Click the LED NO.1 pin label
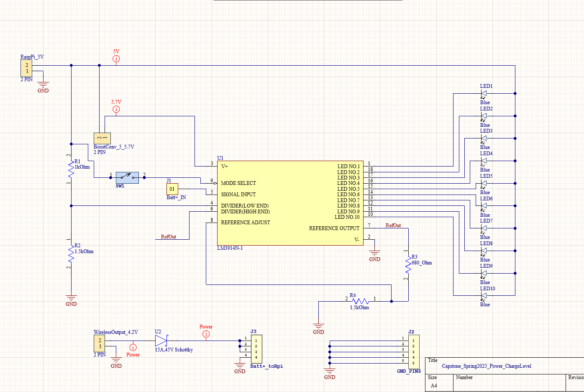This screenshot has width=584, height=392. [x=348, y=167]
